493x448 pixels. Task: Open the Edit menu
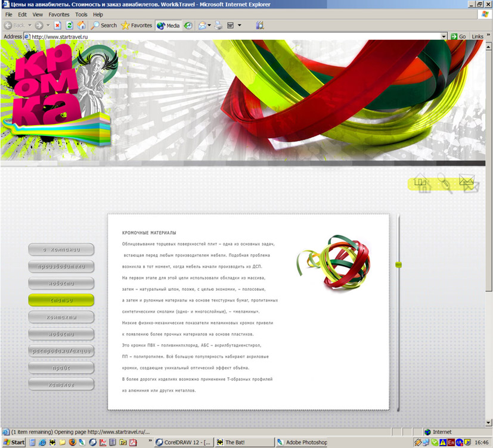tap(22, 14)
